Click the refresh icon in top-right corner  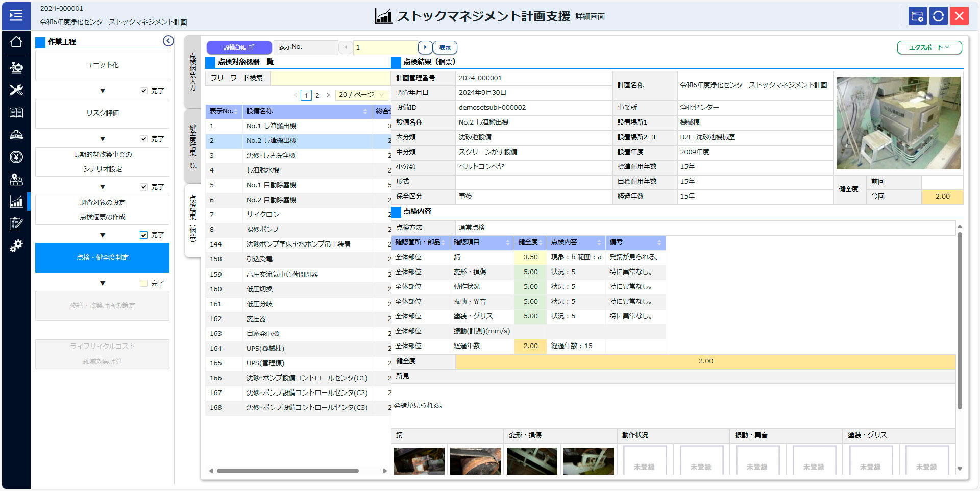[x=938, y=16]
